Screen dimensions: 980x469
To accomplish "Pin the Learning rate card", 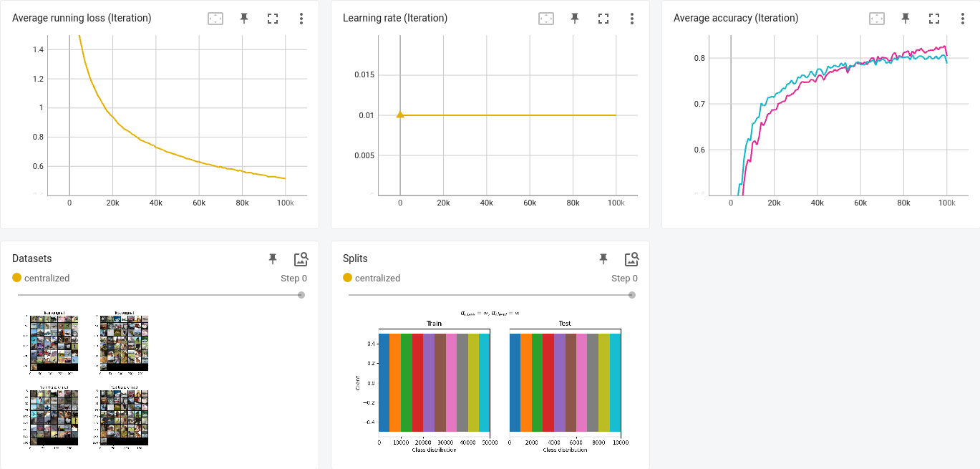I will tap(575, 19).
